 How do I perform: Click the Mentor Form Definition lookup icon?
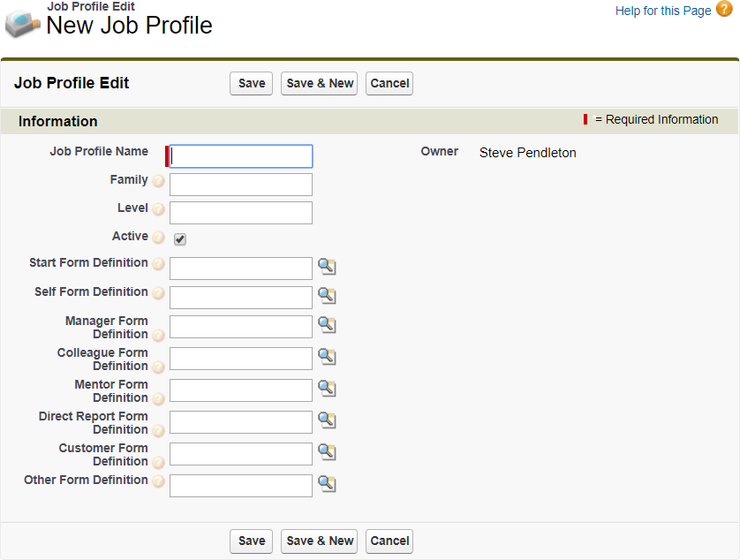coord(327,389)
